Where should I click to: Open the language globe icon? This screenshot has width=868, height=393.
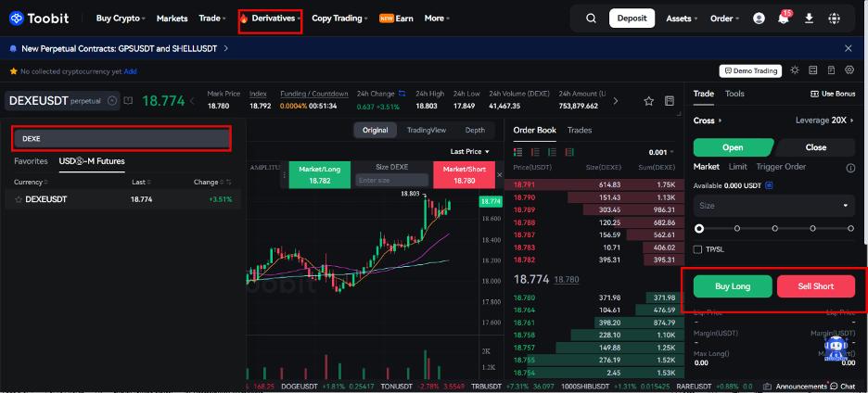coord(835,19)
